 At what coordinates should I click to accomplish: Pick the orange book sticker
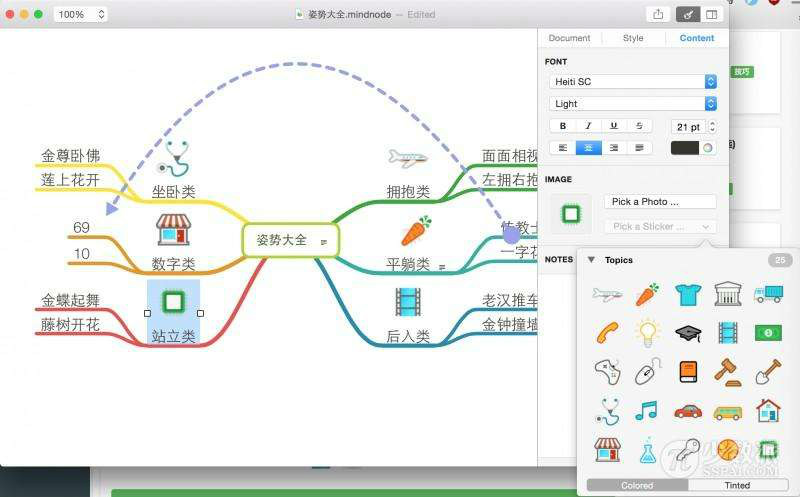click(x=688, y=372)
